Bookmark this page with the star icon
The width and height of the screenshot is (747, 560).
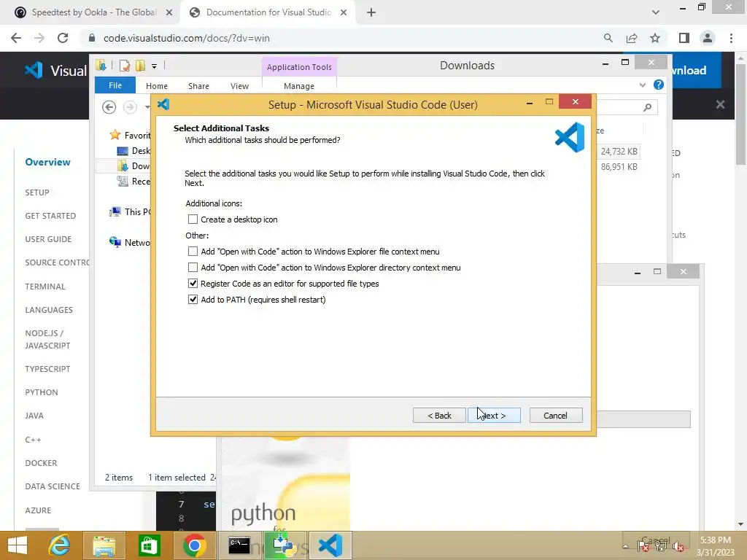655,38
